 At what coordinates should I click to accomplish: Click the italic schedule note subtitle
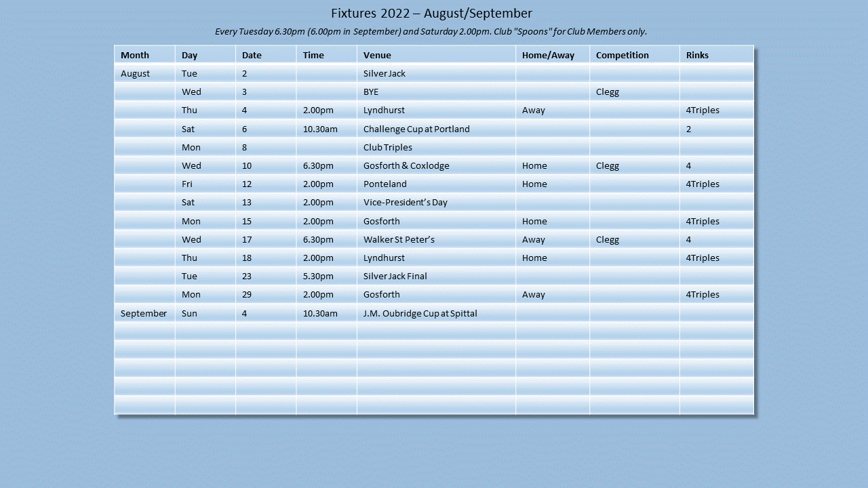click(431, 31)
